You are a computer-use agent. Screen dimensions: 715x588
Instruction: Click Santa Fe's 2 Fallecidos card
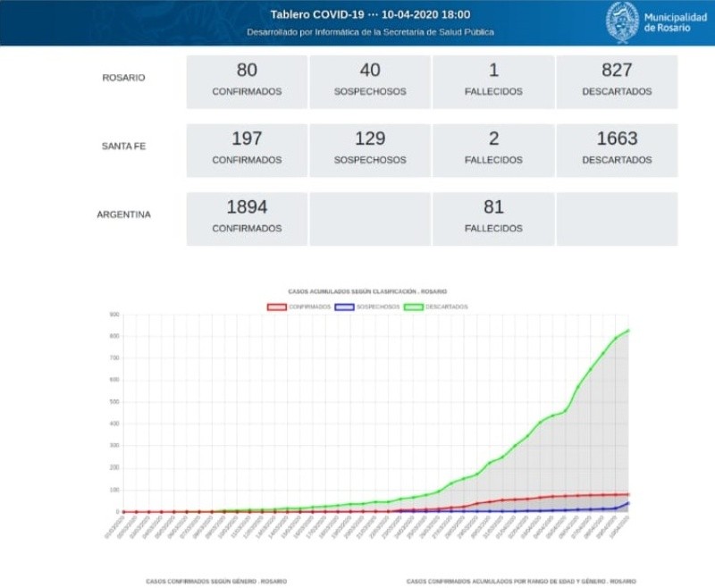pyautogui.click(x=493, y=149)
